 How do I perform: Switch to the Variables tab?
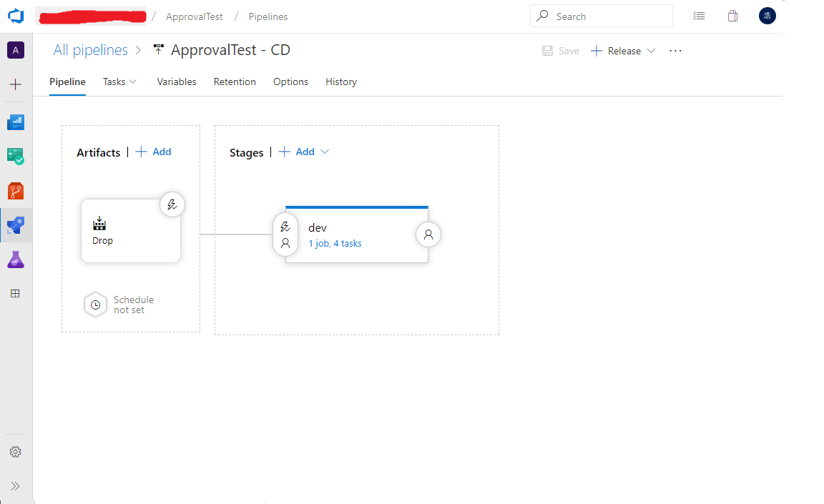(177, 82)
